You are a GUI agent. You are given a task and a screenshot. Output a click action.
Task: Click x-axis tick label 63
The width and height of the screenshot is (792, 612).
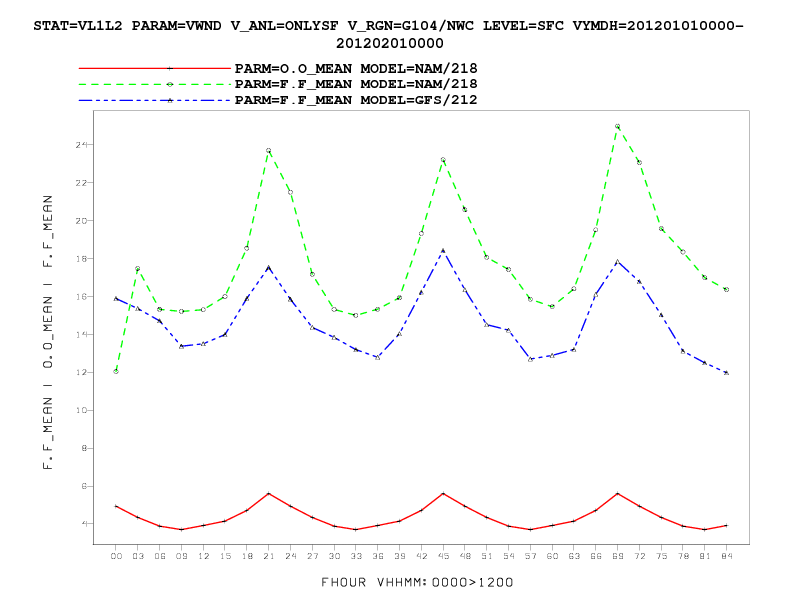click(x=574, y=556)
